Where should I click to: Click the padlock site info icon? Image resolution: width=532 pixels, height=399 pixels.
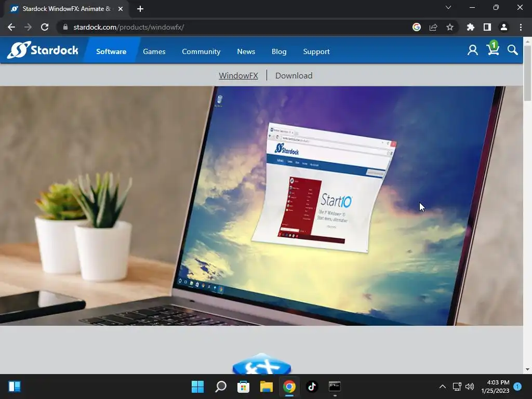coord(65,27)
